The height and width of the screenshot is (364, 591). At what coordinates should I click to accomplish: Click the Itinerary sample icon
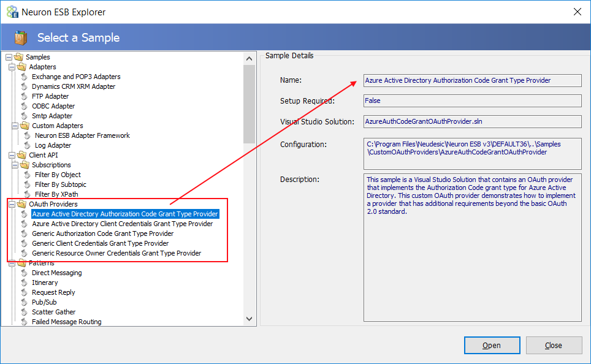tap(25, 282)
